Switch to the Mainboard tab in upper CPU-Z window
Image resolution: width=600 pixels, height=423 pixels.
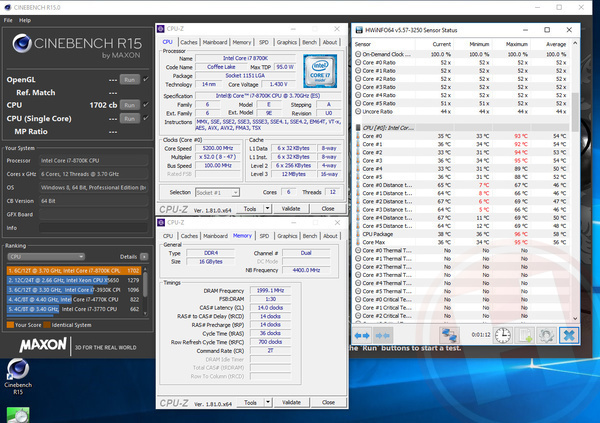point(215,42)
